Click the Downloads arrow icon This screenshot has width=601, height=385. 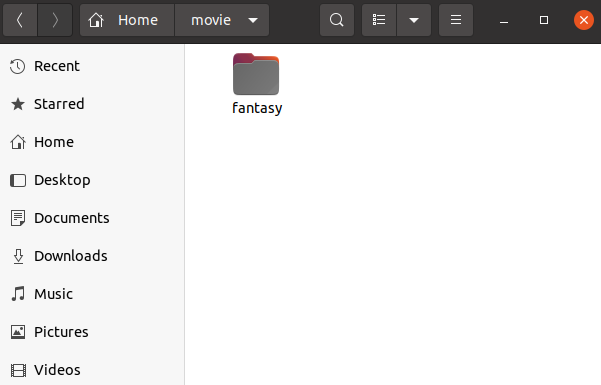point(18,256)
